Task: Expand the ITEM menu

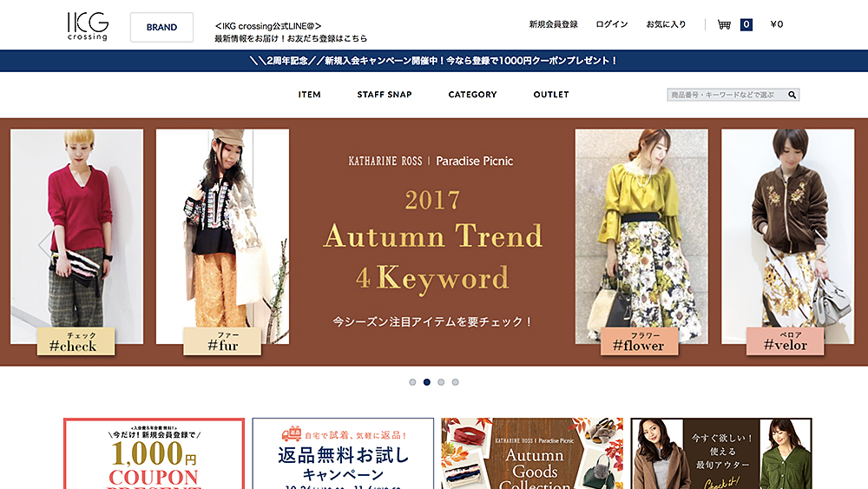Action: [310, 95]
